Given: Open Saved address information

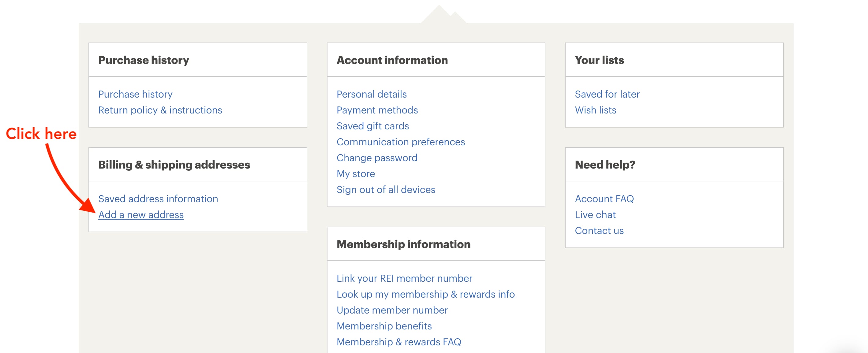Looking at the screenshot, I should coord(158,199).
